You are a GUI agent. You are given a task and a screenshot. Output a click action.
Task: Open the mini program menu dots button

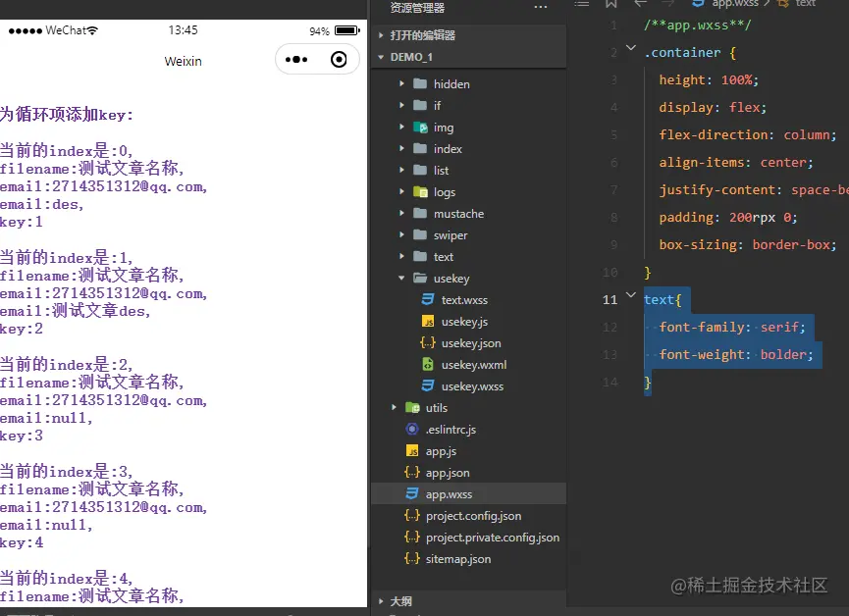point(296,60)
